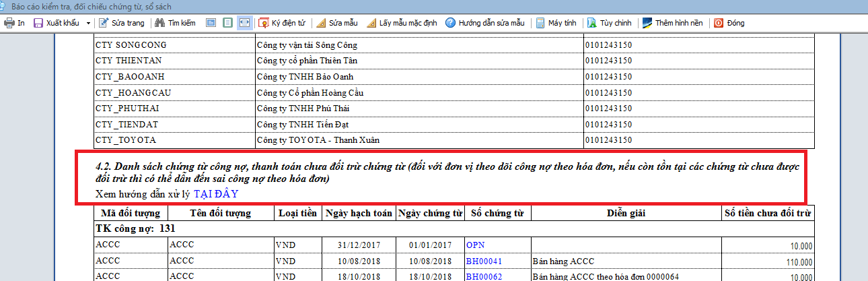Screen dimensions: 868x281
Task: Switch to the whole page view icon
Action: coord(227,23)
